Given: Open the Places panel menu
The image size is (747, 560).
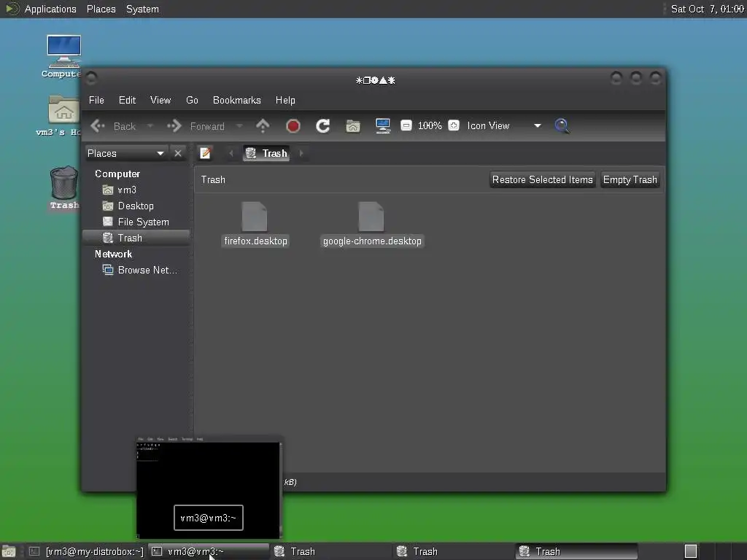Looking at the screenshot, I should click(x=101, y=9).
